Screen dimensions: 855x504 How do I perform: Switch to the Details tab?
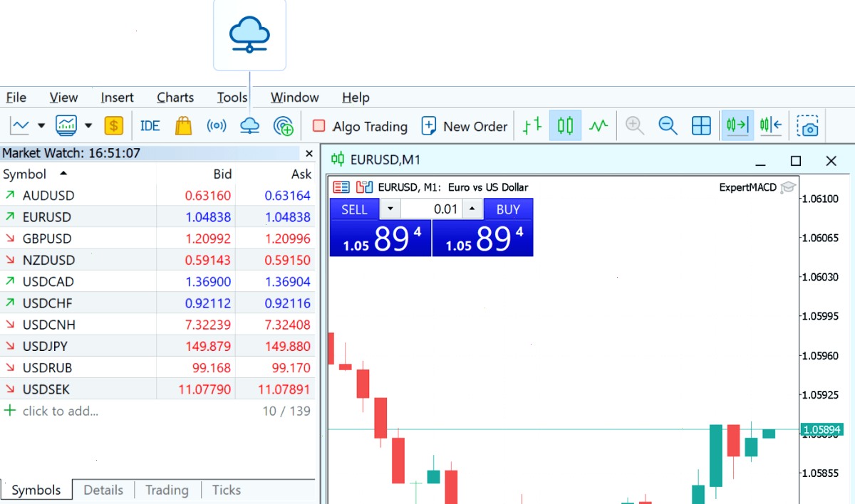pos(103,490)
